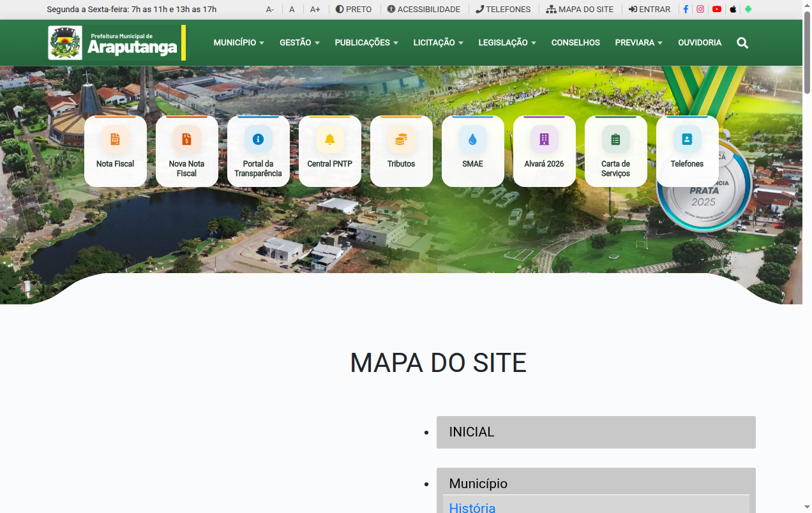The height and width of the screenshot is (513, 812).
Task: Open the Facebook icon link
Action: coord(686,10)
